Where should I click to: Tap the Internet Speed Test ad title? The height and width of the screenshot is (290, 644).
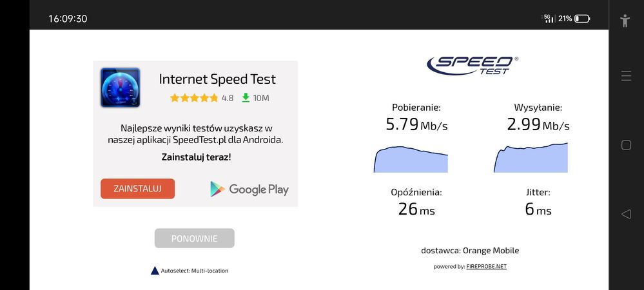217,79
